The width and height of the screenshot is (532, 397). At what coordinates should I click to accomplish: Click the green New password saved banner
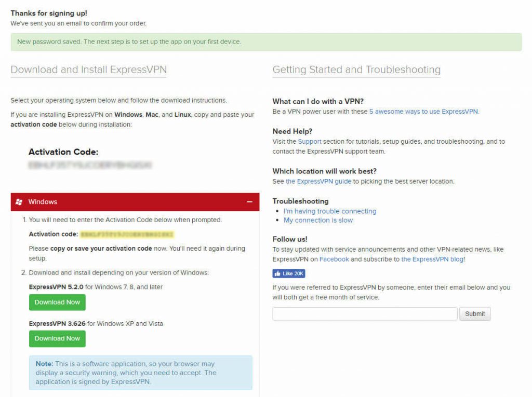pyautogui.click(x=266, y=42)
